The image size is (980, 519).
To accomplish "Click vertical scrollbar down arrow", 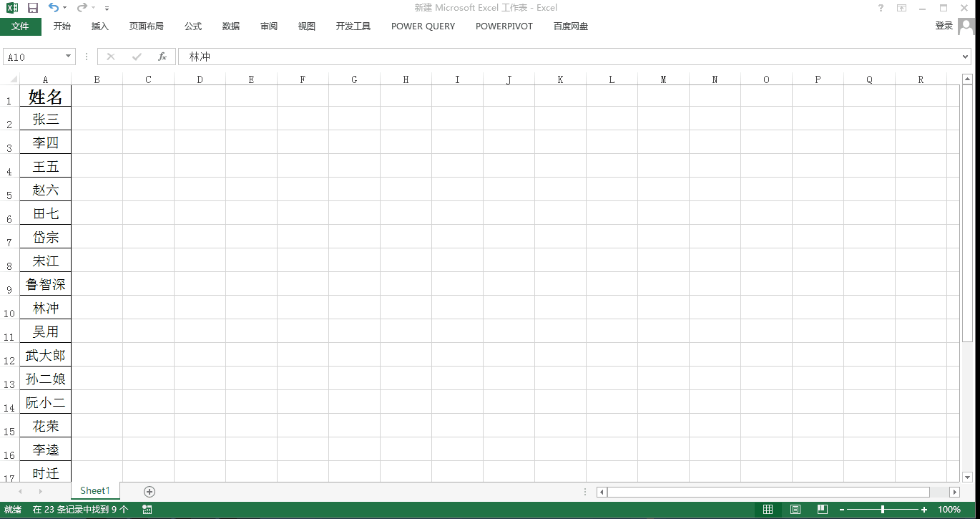I will [x=967, y=477].
